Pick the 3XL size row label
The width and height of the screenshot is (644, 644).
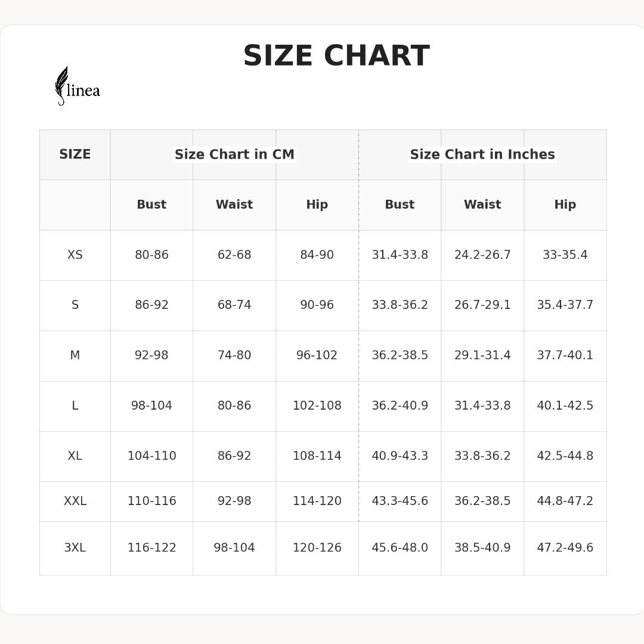75,547
